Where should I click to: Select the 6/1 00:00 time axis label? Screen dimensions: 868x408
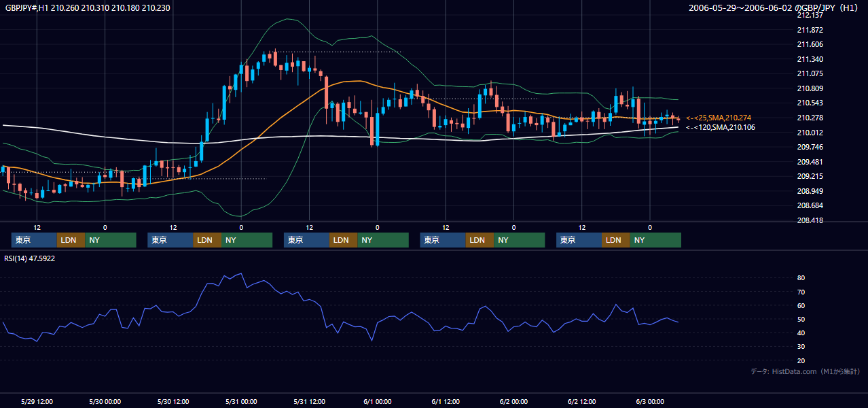(378, 401)
